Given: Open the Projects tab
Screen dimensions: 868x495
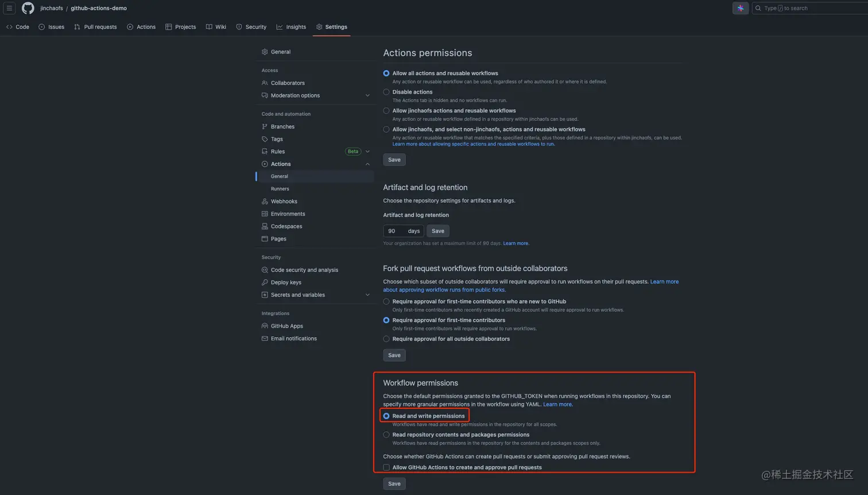Looking at the screenshot, I should pos(180,27).
